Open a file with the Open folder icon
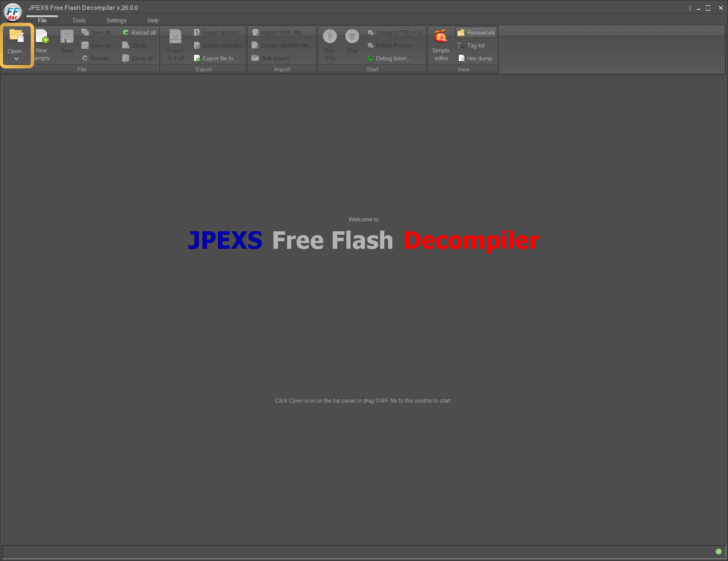This screenshot has height=561, width=728. tap(17, 36)
